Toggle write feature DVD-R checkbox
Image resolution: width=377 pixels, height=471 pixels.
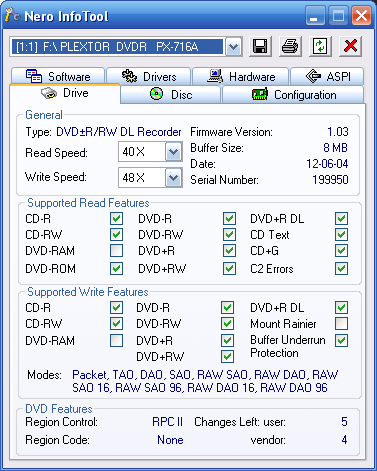pos(227,307)
